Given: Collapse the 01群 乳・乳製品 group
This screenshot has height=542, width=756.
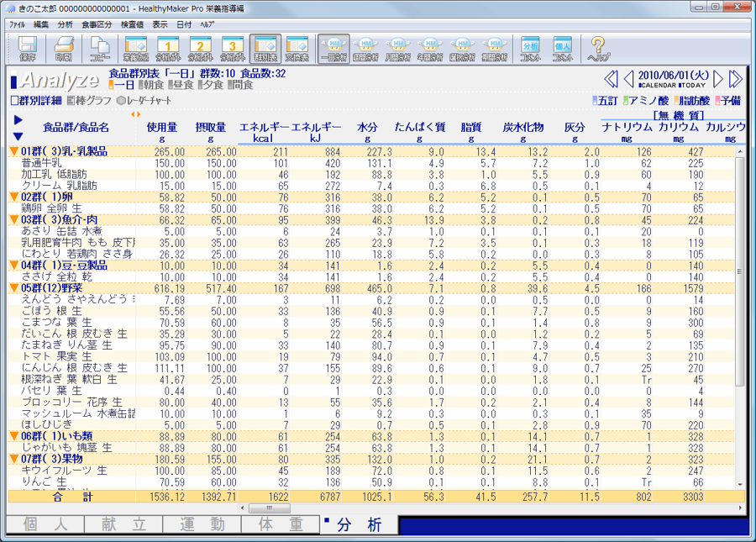Looking at the screenshot, I should (14, 151).
